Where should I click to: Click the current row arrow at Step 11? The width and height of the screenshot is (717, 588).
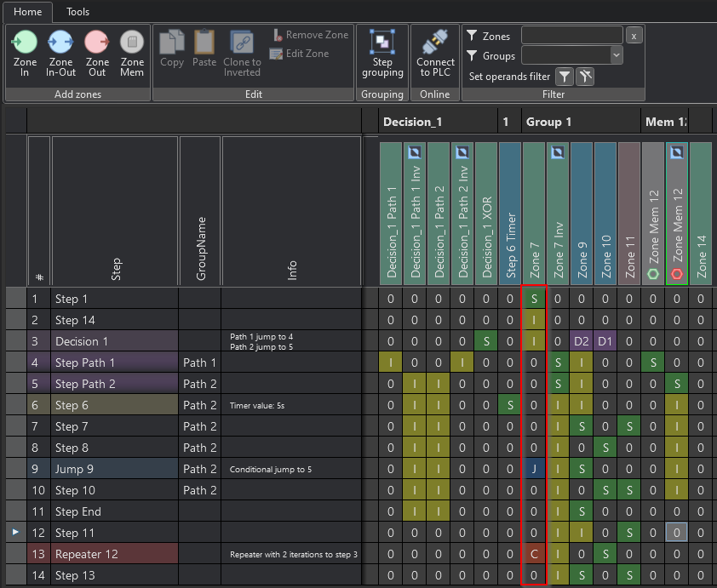[15, 532]
